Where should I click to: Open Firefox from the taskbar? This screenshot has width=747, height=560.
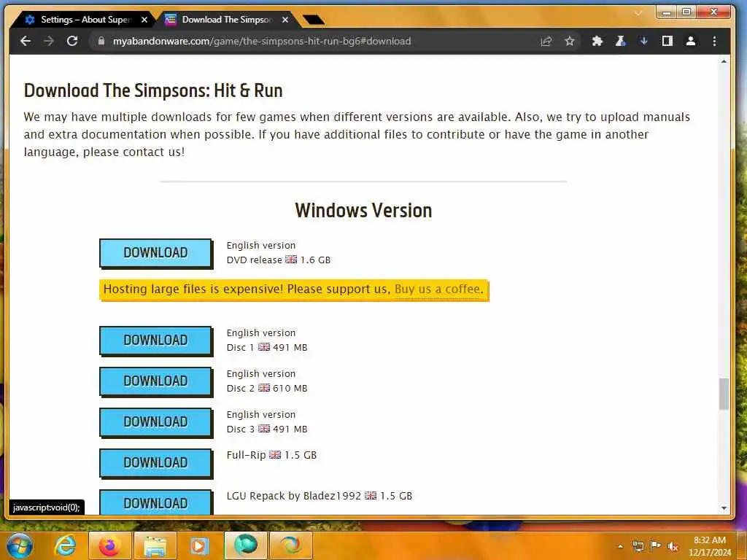(109, 545)
